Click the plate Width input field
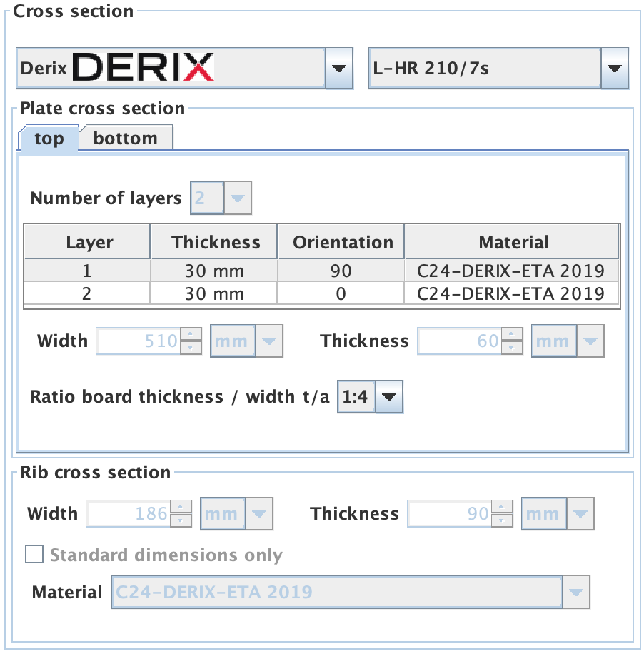The height and width of the screenshot is (654, 644). point(139,341)
